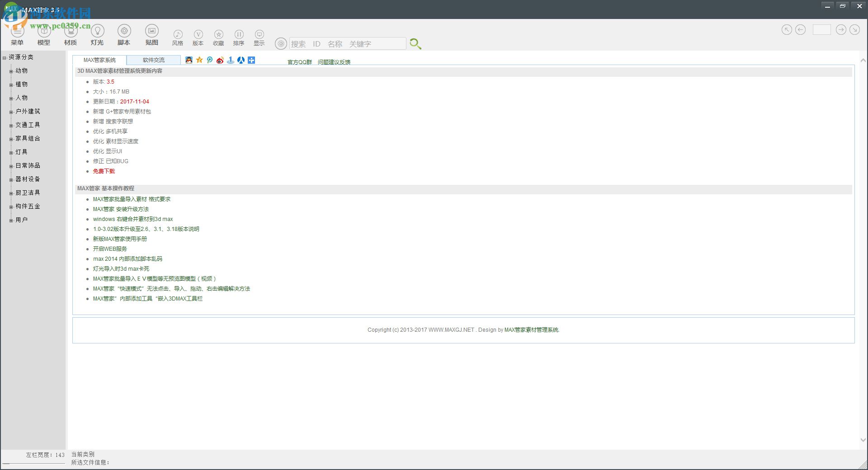Image resolution: width=868 pixels, height=470 pixels.
Task: Open the 菜单 main menu icon
Action: click(x=17, y=31)
